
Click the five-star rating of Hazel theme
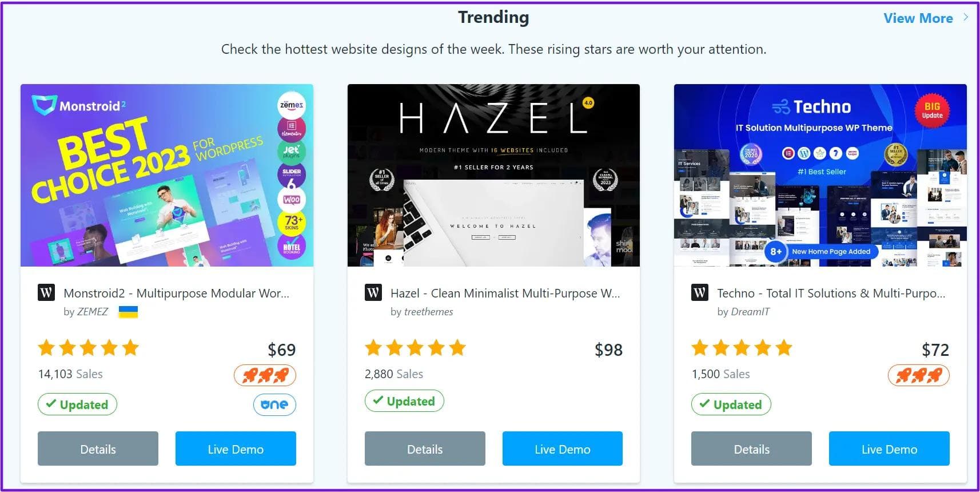(416, 348)
